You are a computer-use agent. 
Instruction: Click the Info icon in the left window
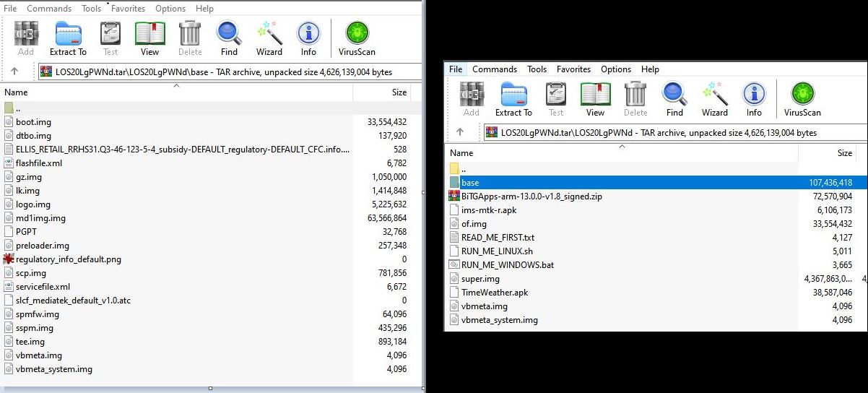tap(308, 38)
